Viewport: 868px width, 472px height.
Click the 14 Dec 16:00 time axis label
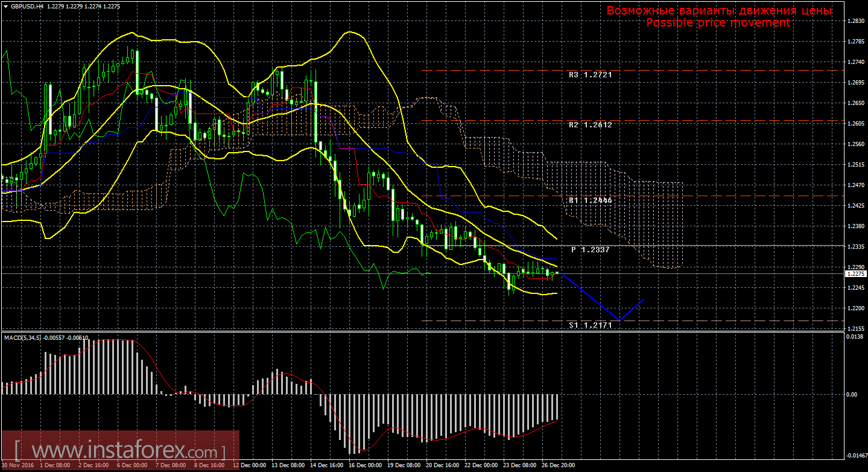point(326,466)
